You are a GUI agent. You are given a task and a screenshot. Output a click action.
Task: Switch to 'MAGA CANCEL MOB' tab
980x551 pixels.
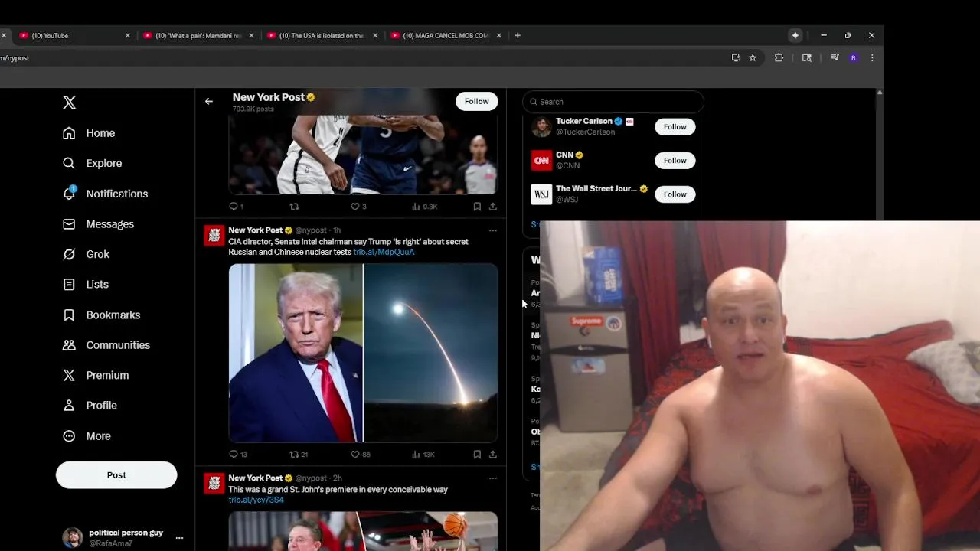click(446, 35)
